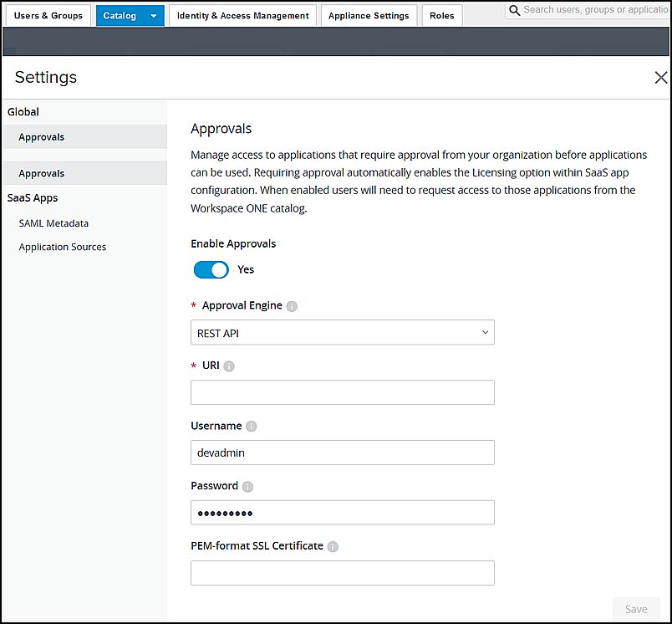Close the Settings panel with X

click(x=661, y=78)
